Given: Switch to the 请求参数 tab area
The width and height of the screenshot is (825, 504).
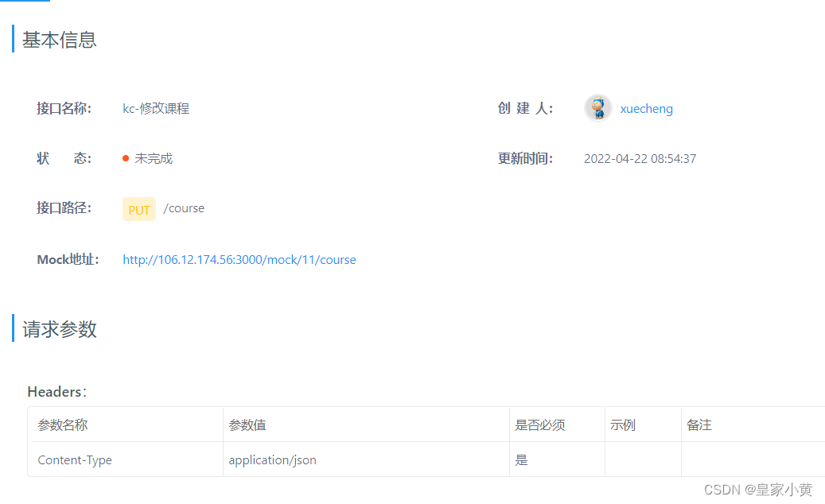Looking at the screenshot, I should [59, 329].
